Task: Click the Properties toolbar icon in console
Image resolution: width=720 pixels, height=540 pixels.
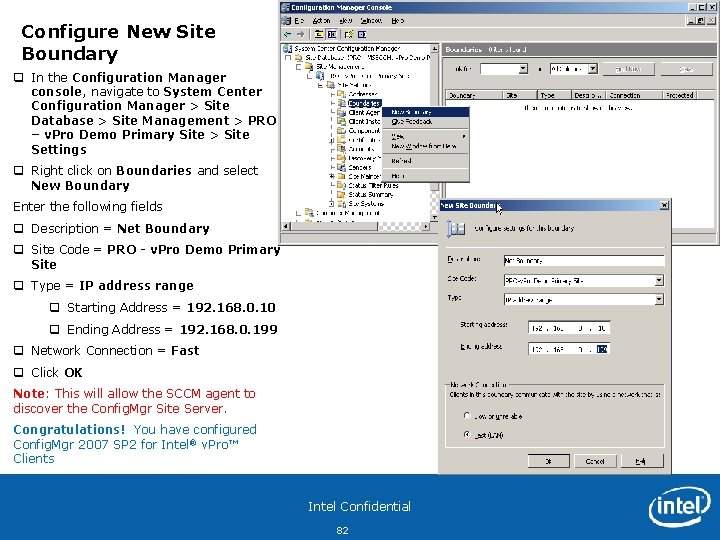Action: click(x=349, y=34)
